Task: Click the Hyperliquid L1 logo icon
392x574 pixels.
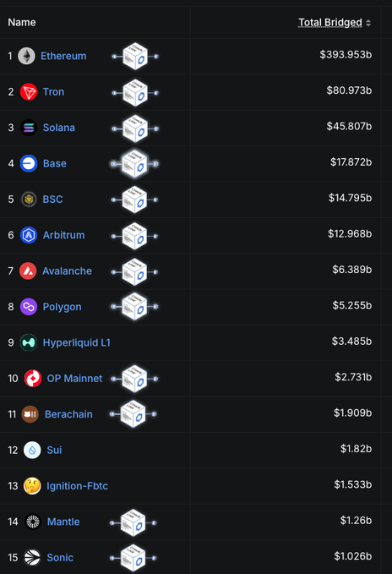Action: click(x=29, y=342)
